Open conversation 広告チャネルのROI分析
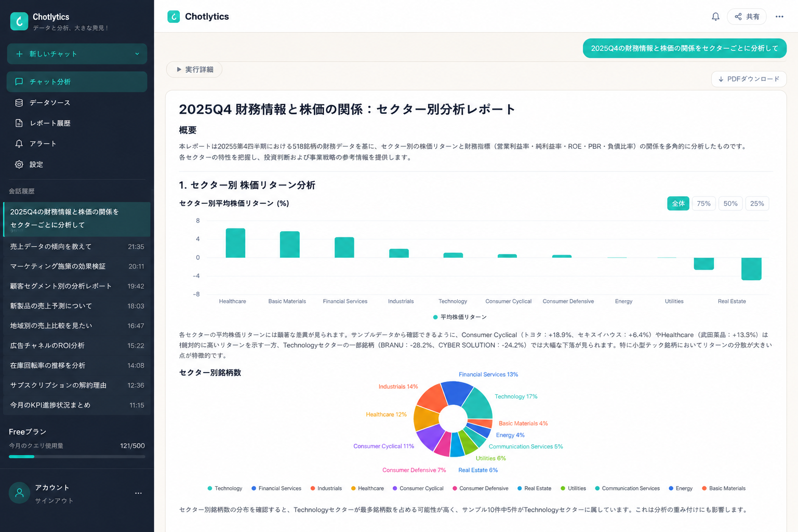The image size is (798, 532). (x=77, y=345)
